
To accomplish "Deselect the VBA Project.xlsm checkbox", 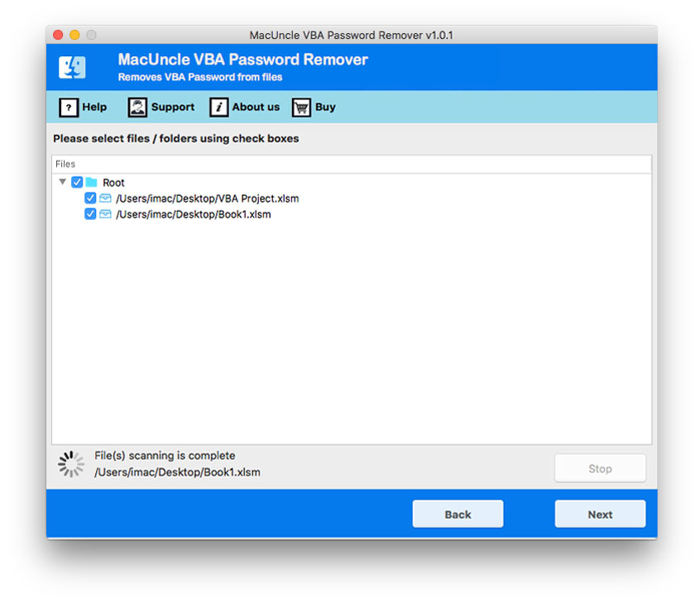I will pyautogui.click(x=90, y=199).
